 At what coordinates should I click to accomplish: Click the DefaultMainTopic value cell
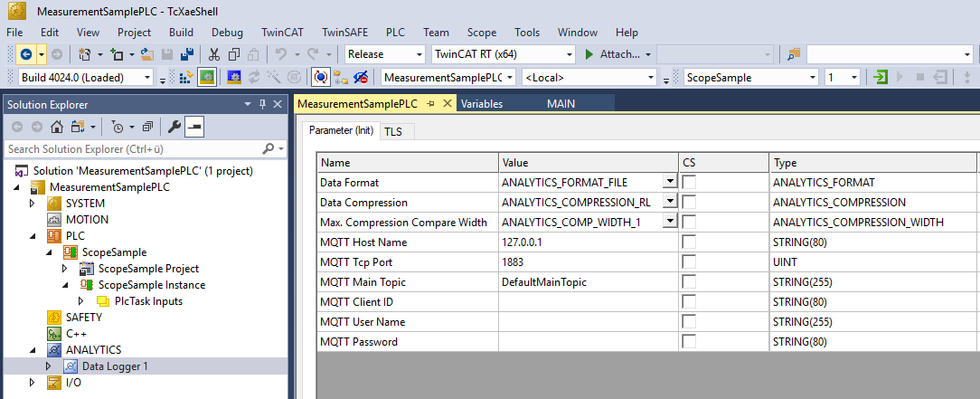click(x=589, y=282)
